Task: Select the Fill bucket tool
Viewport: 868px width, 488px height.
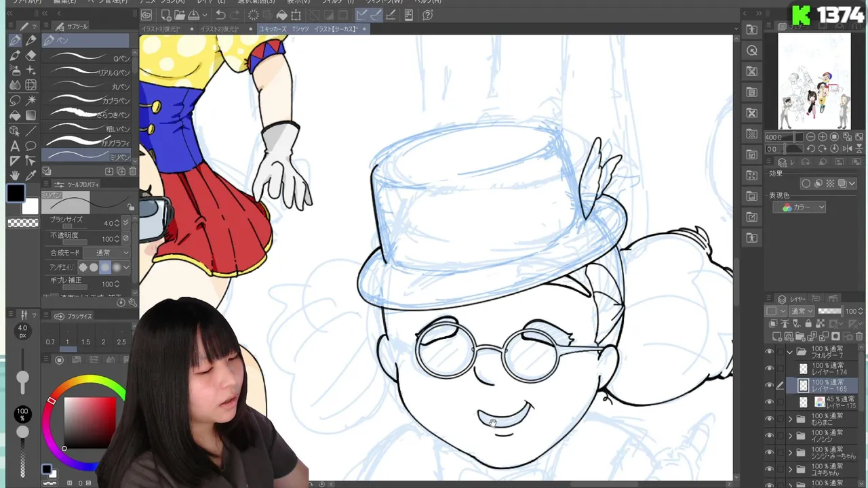Action: coord(15,115)
